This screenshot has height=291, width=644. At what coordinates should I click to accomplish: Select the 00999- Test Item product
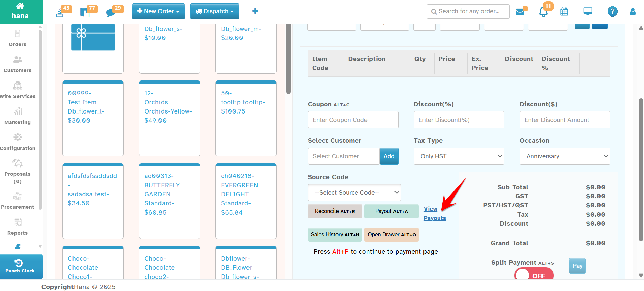pyautogui.click(x=93, y=118)
